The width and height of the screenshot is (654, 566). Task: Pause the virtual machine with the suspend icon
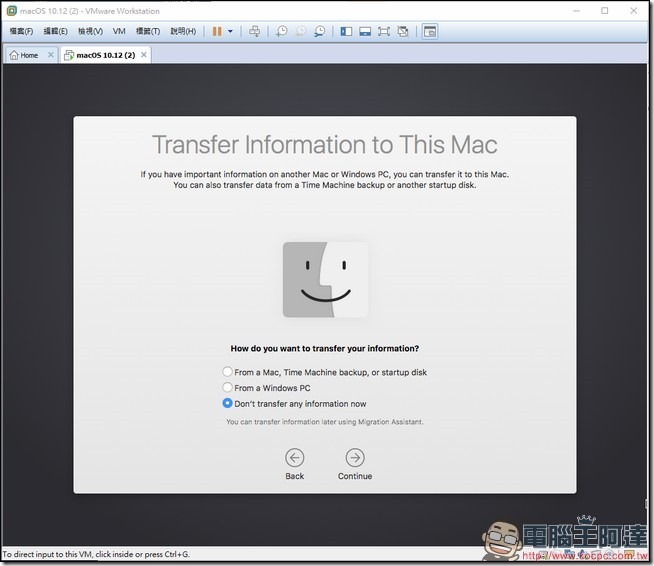coord(217,31)
